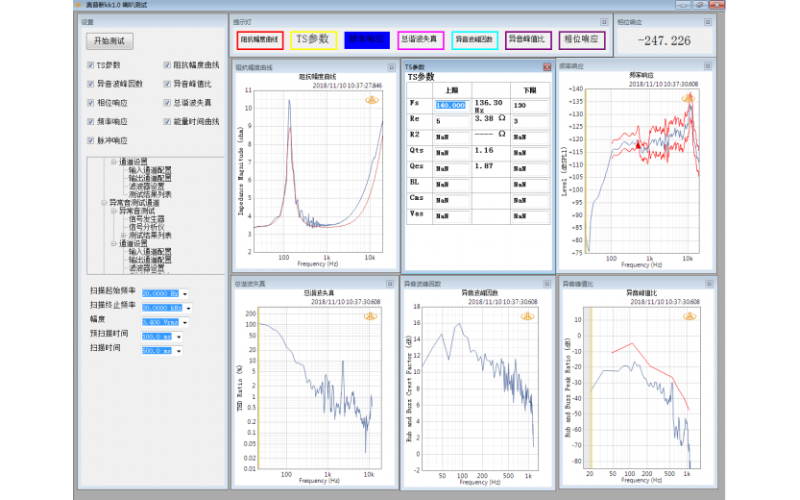Select 信号分析仪 in the tree
Image resolution: width=800 pixels, height=500 pixels.
146,227
